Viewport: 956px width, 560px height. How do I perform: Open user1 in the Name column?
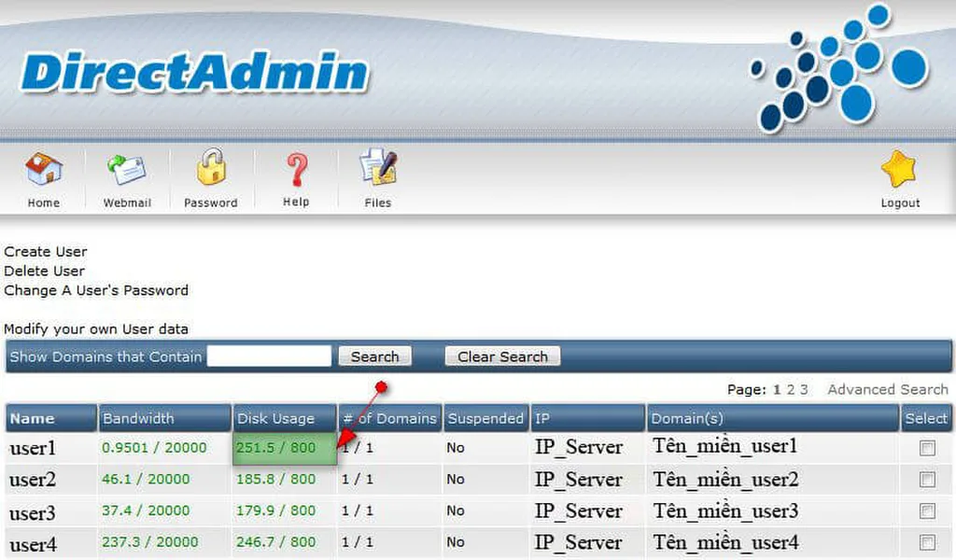(33, 449)
